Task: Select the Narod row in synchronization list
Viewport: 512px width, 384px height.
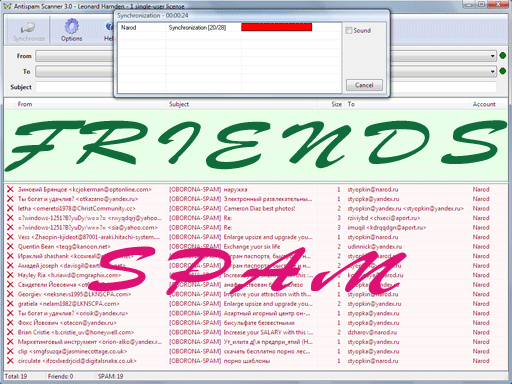Action: (230, 28)
